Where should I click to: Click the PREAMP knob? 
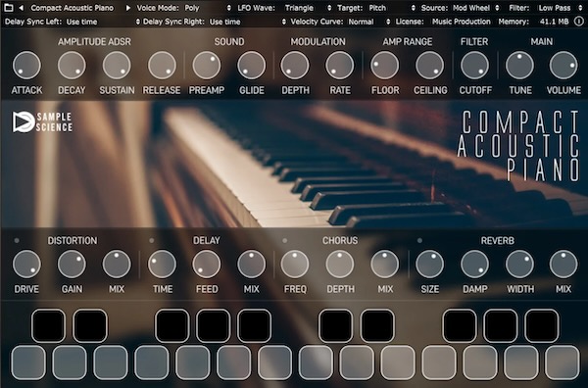click(x=207, y=66)
